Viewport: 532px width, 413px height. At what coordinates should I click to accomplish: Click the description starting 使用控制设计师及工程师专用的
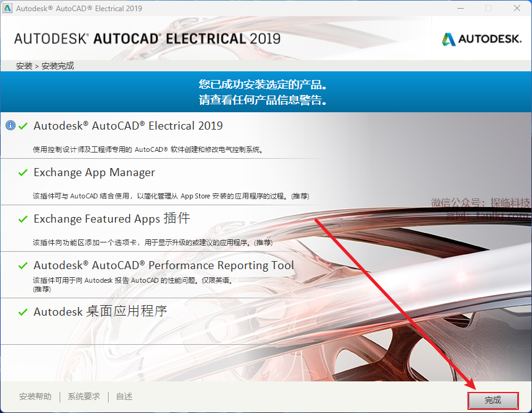click(x=148, y=149)
